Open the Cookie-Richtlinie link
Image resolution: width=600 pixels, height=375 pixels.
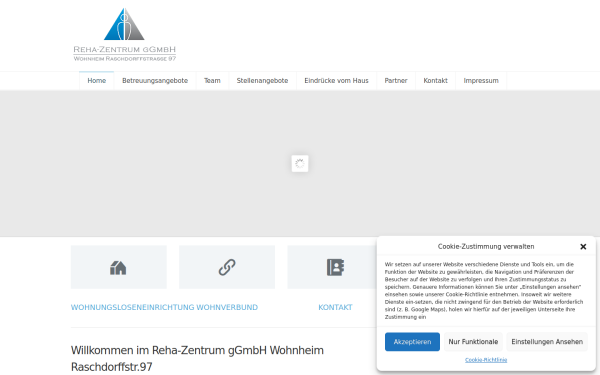486,360
